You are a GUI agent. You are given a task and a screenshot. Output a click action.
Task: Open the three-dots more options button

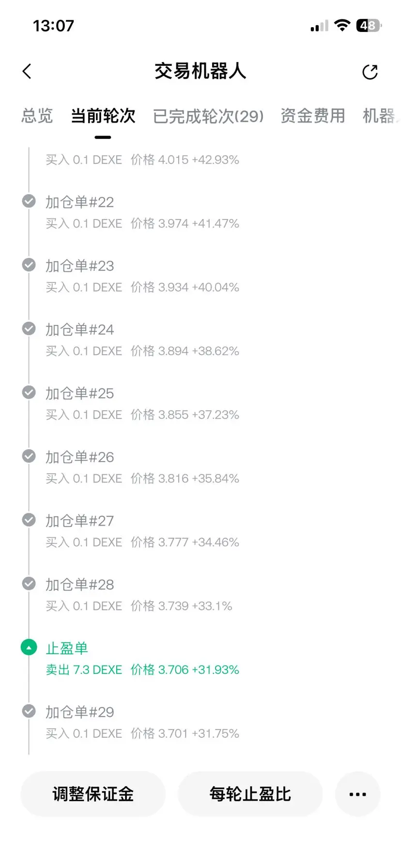click(x=357, y=794)
